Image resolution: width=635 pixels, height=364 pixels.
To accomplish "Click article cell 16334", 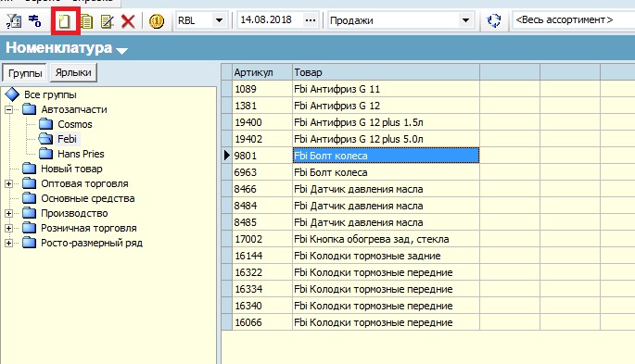I will [x=262, y=289].
